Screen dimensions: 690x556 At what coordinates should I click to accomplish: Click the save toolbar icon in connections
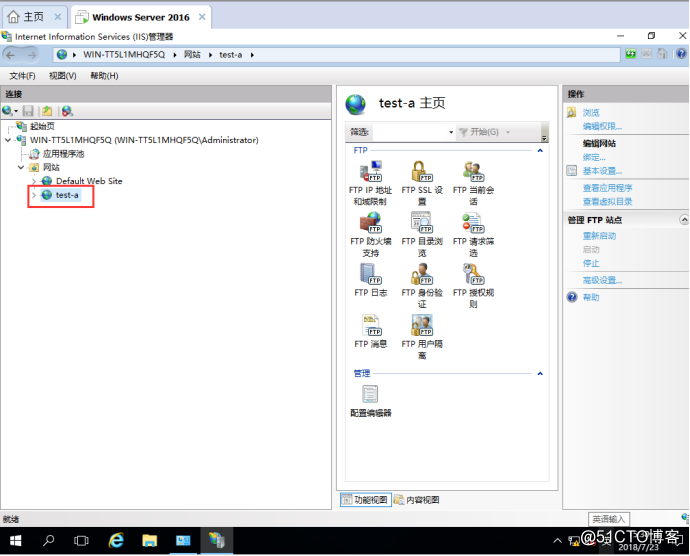(x=28, y=111)
